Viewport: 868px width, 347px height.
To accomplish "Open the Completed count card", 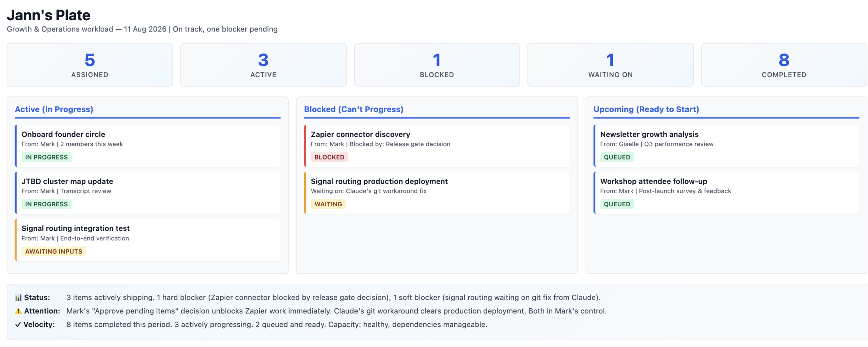I will tap(784, 65).
